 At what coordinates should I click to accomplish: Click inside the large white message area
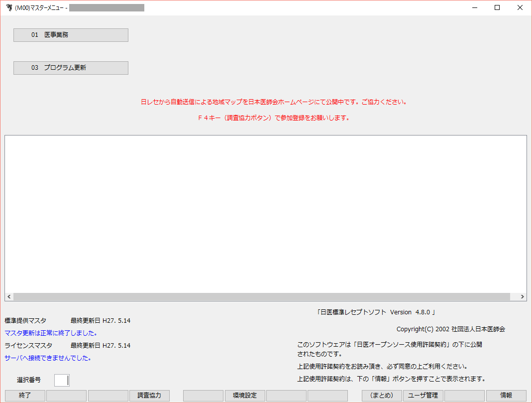click(x=265, y=213)
